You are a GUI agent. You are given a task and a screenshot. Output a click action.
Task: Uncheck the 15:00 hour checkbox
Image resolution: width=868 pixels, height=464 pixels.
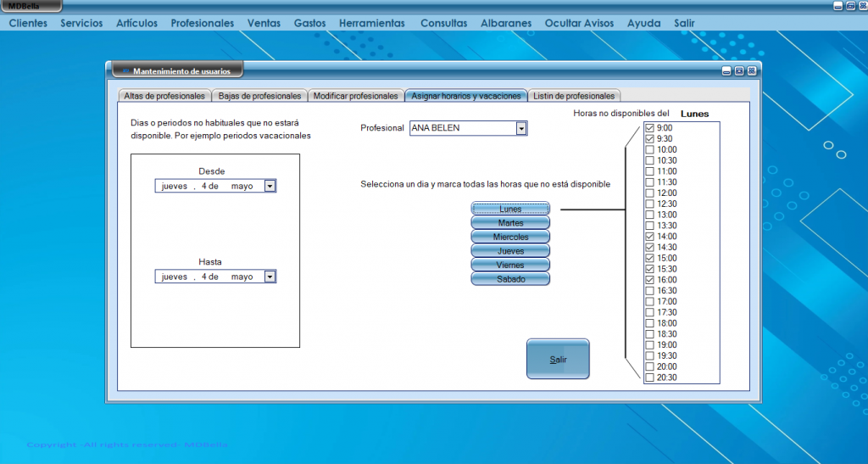coord(650,258)
